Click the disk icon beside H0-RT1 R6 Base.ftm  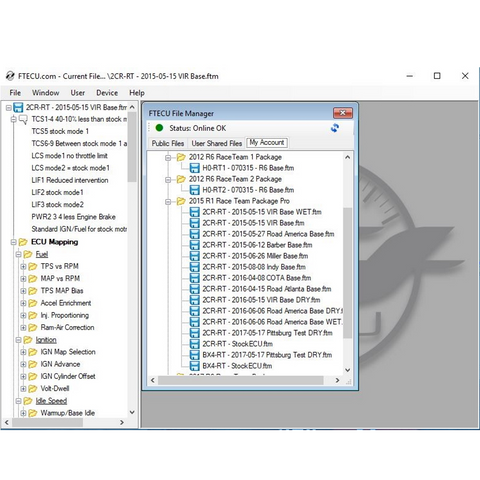pos(194,168)
